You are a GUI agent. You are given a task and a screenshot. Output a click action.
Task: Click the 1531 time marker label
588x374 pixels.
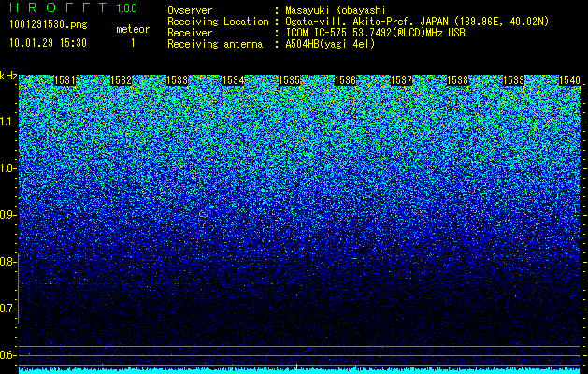point(65,80)
